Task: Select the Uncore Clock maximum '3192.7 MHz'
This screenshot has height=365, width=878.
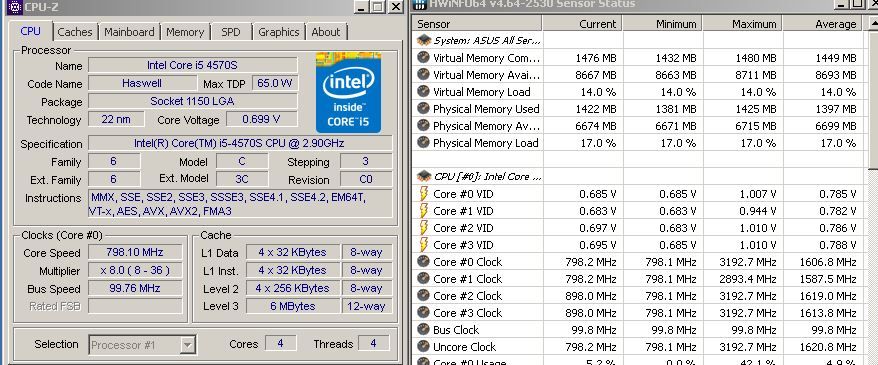Action: (x=747, y=347)
